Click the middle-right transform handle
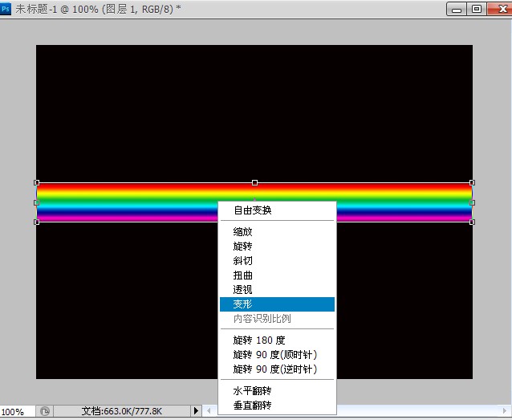The height and width of the screenshot is (420, 512). click(x=472, y=202)
